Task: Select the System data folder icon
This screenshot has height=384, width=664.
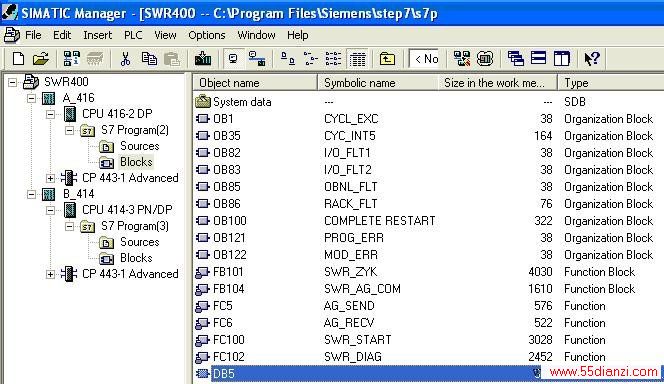Action: click(203, 102)
